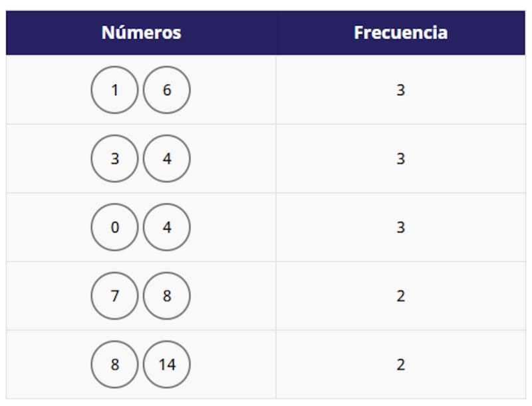This screenshot has width=532, height=406.
Task: Click the number 7 ball
Action: pos(115,296)
